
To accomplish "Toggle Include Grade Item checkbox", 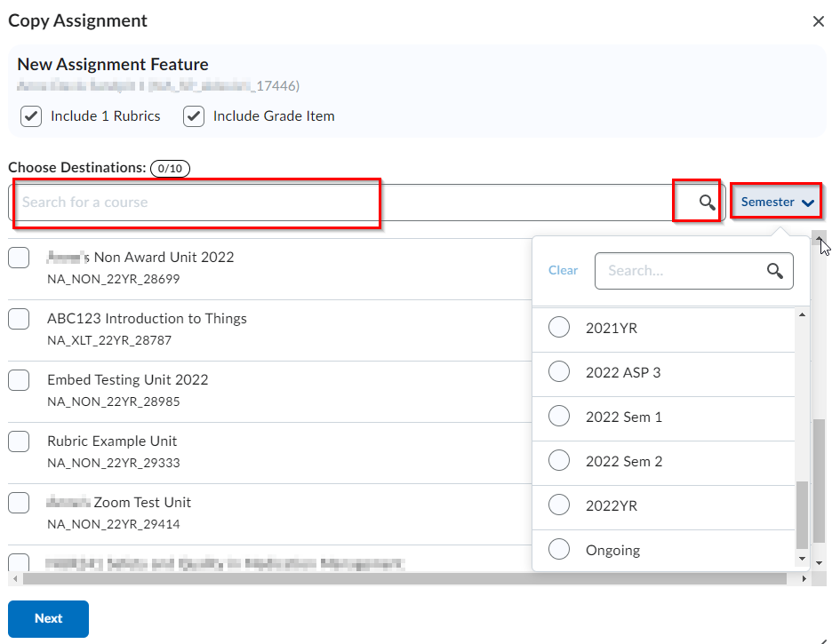I will pos(194,116).
